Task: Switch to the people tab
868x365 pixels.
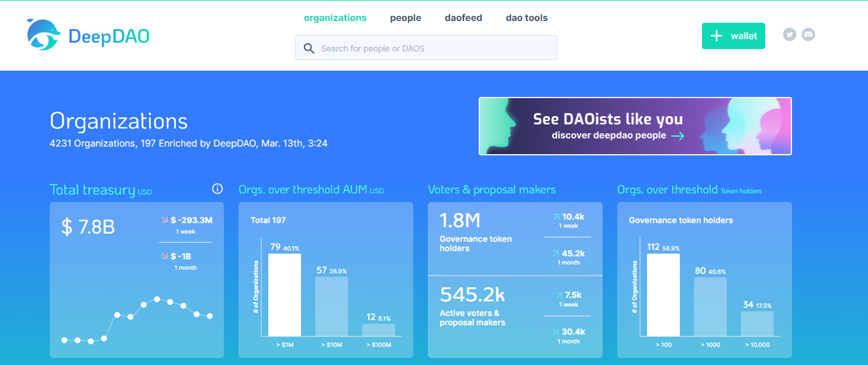Action: click(x=406, y=18)
